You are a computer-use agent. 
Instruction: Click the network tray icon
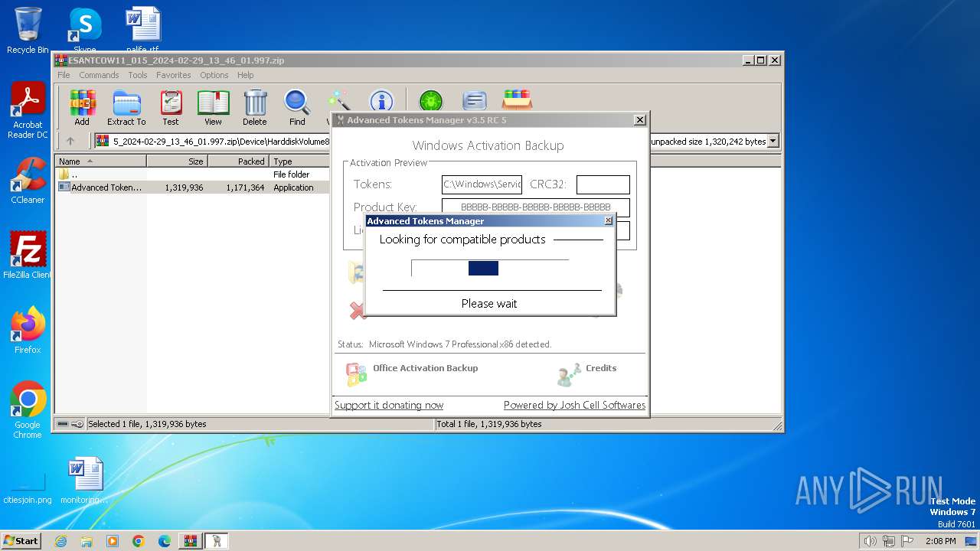(x=889, y=541)
